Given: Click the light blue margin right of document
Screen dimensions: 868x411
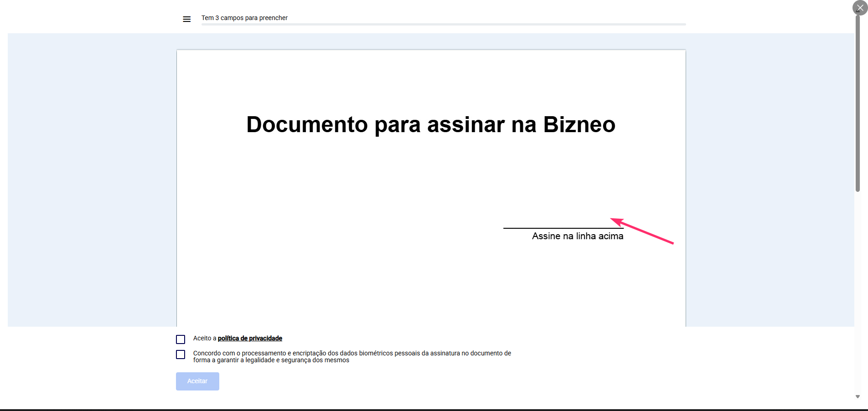Looking at the screenshot, I should [x=770, y=182].
